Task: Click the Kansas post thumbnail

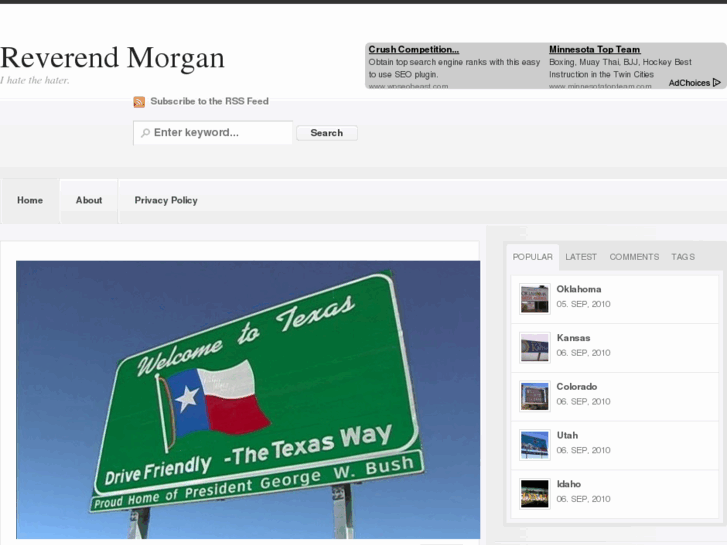Action: [535, 347]
